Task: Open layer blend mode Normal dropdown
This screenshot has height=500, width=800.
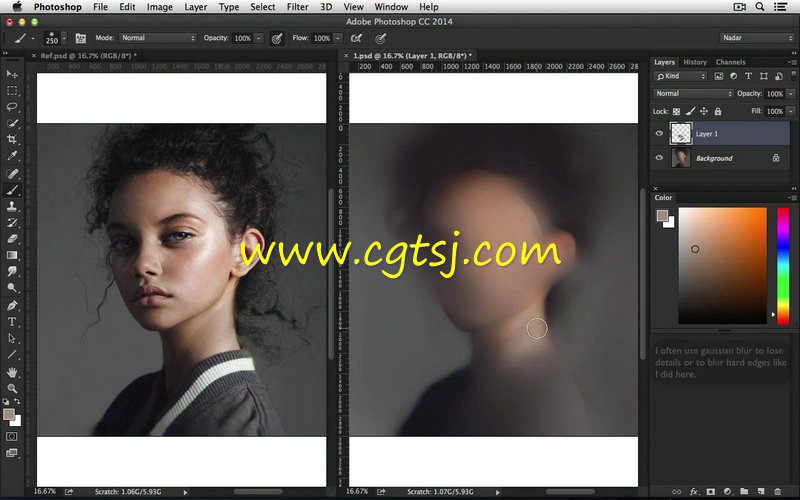Action: 693,93
